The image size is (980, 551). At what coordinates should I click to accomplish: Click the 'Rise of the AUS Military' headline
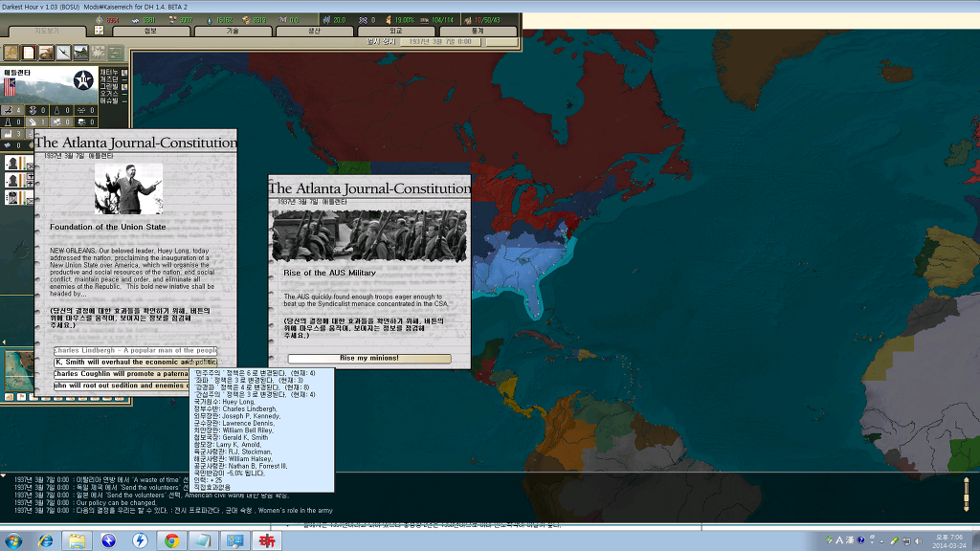point(329,273)
